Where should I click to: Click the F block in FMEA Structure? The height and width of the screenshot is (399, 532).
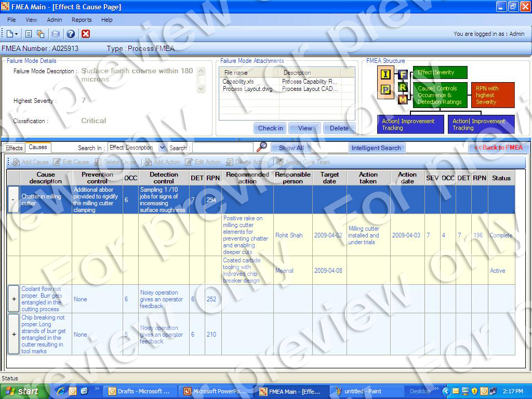403,75
